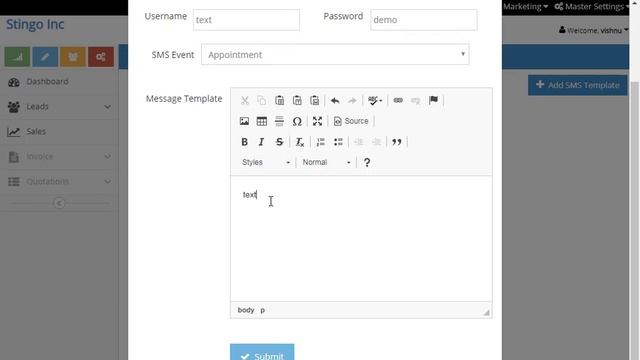This screenshot has height=360, width=640.
Task: Click Add SMS Template button
Action: point(578,85)
